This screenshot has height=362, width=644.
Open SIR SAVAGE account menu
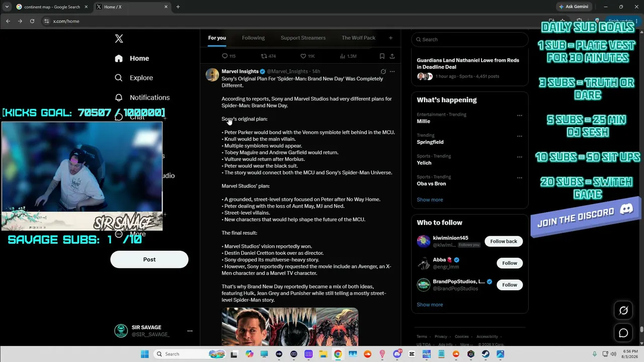point(154,331)
